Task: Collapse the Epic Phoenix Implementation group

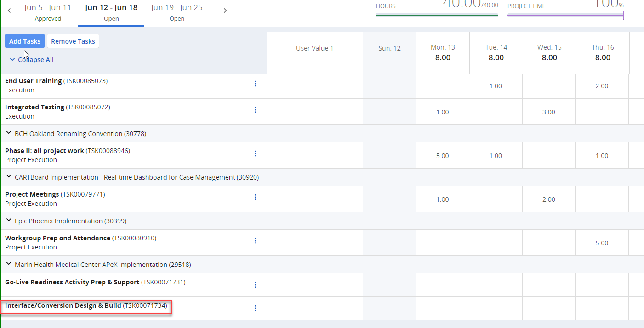Action: (x=8, y=221)
